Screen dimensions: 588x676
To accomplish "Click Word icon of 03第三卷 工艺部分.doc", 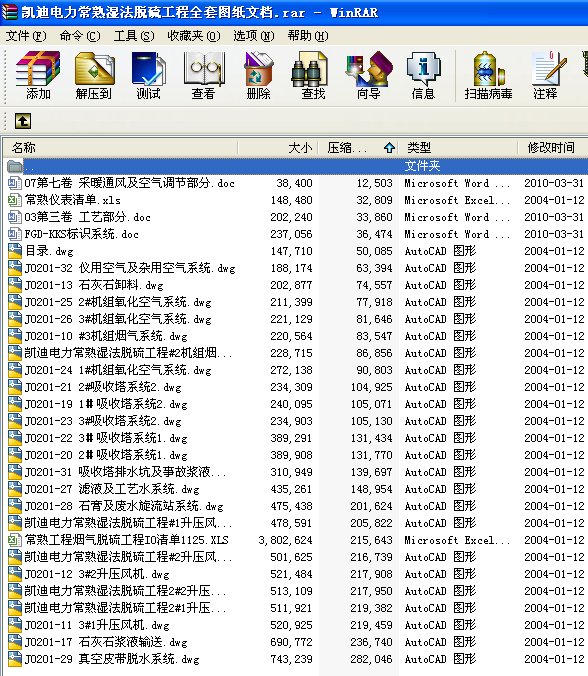I will (x=14, y=217).
